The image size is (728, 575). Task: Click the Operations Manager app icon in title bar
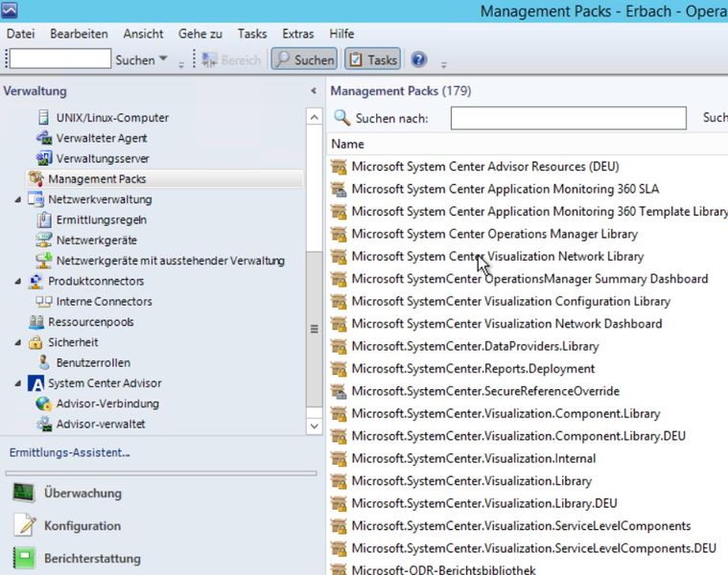(x=10, y=10)
